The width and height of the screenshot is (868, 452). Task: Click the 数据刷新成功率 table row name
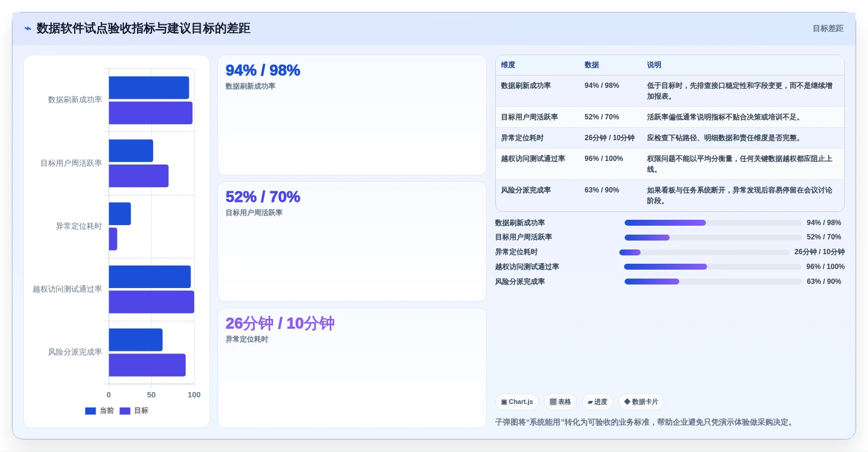(526, 86)
